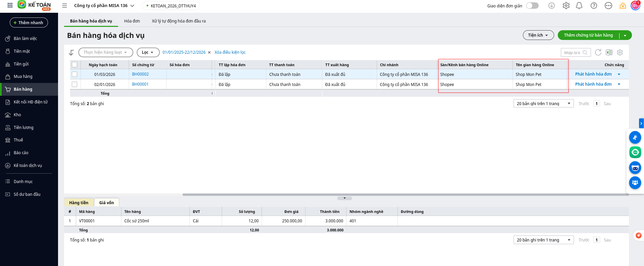The image size is (644, 266).
Task: Open the app grid launcher
Action: pos(10,6)
